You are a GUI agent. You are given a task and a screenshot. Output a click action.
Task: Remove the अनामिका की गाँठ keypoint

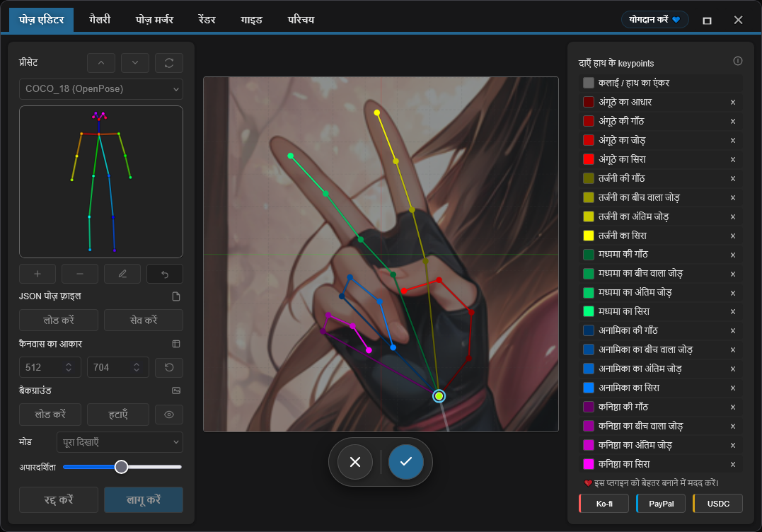tap(733, 331)
